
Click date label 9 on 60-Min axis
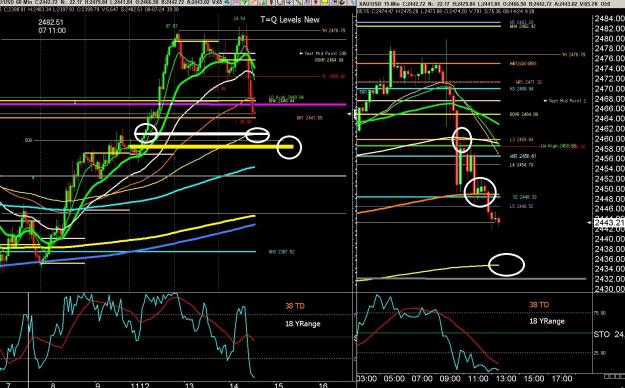click(98, 385)
